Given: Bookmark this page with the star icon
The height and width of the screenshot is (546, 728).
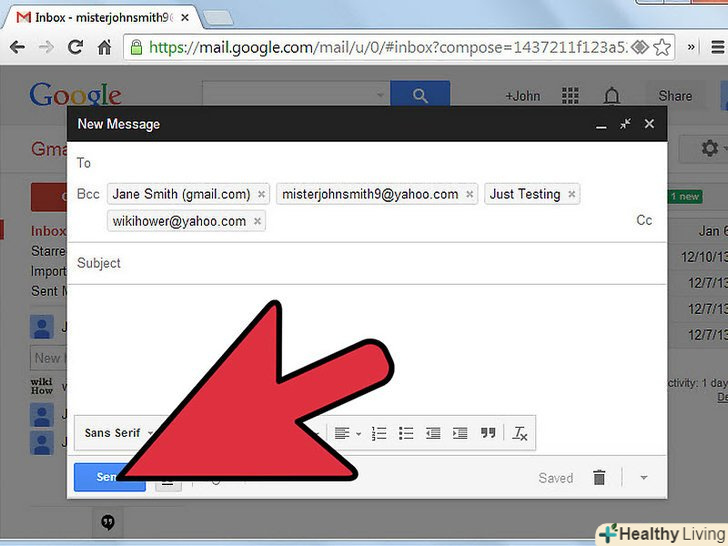Looking at the screenshot, I should pos(662,47).
